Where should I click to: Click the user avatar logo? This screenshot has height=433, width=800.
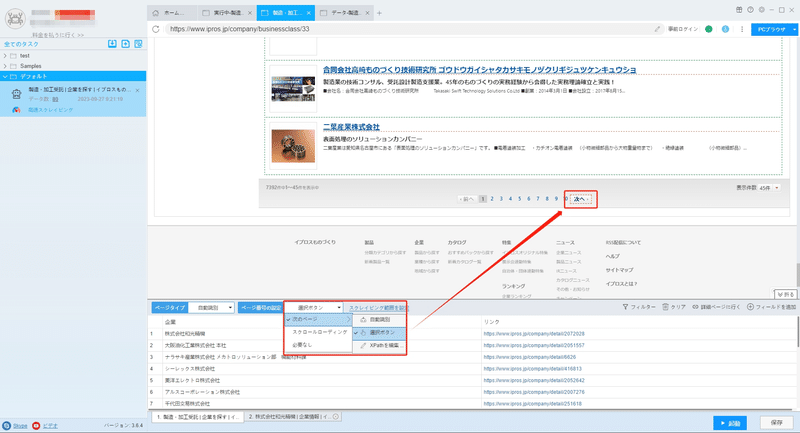pyautogui.click(x=15, y=18)
